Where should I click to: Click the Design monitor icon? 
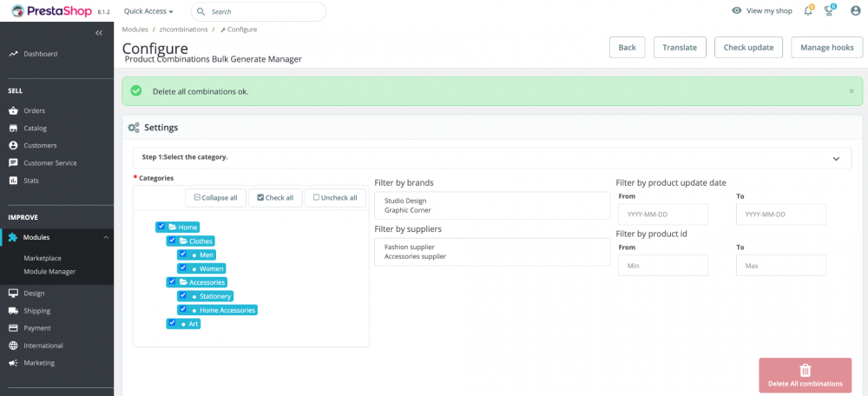[13, 293]
